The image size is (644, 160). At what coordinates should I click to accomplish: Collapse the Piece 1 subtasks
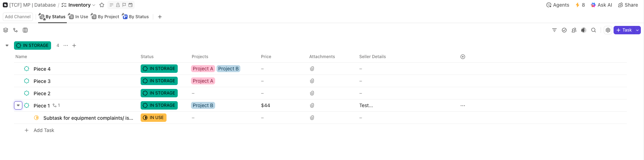click(x=18, y=105)
